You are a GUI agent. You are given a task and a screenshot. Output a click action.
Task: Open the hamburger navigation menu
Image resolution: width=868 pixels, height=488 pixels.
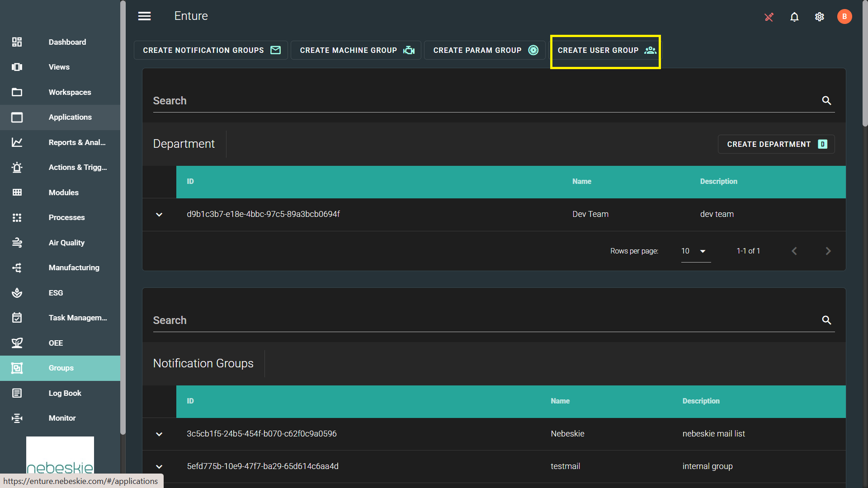tap(144, 16)
